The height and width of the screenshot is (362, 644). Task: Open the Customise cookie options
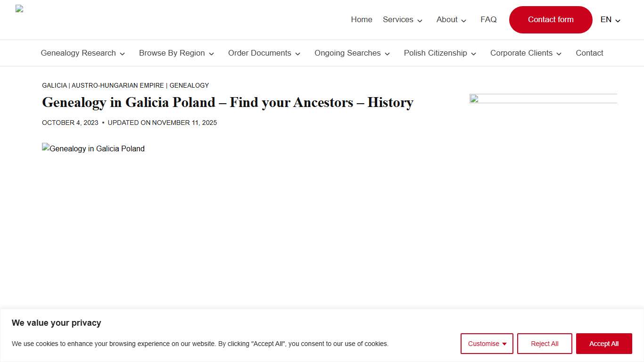point(487,344)
